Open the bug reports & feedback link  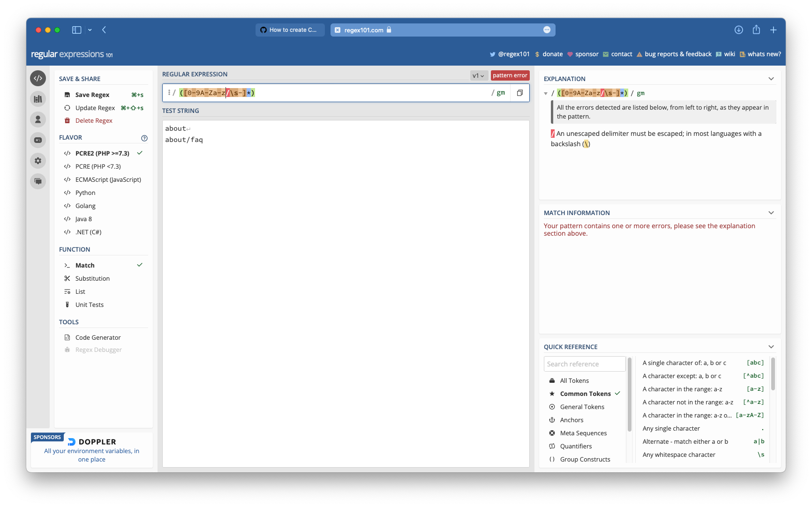(x=678, y=54)
